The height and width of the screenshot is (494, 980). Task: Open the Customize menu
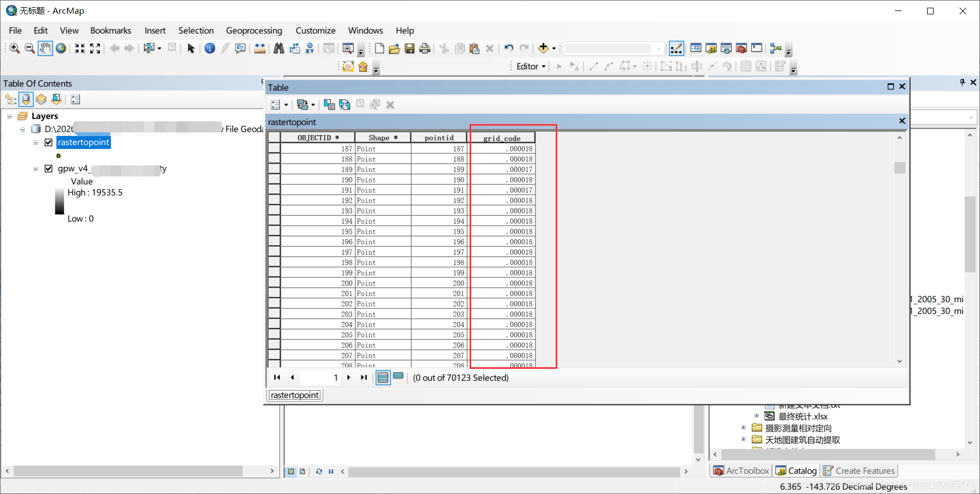pos(316,30)
